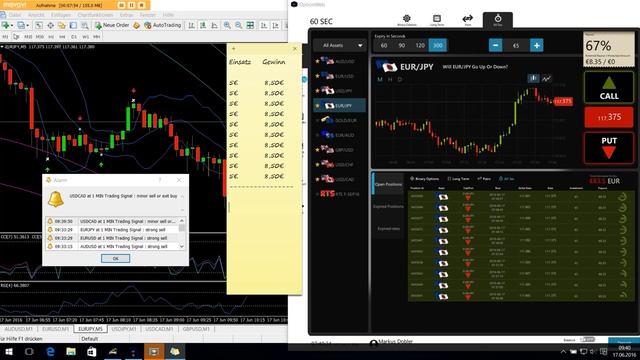Image resolution: width=640 pixels, height=360 pixels.
Task: Select the candlestick chart type icon in MetaTrader
Action: click(x=203, y=25)
